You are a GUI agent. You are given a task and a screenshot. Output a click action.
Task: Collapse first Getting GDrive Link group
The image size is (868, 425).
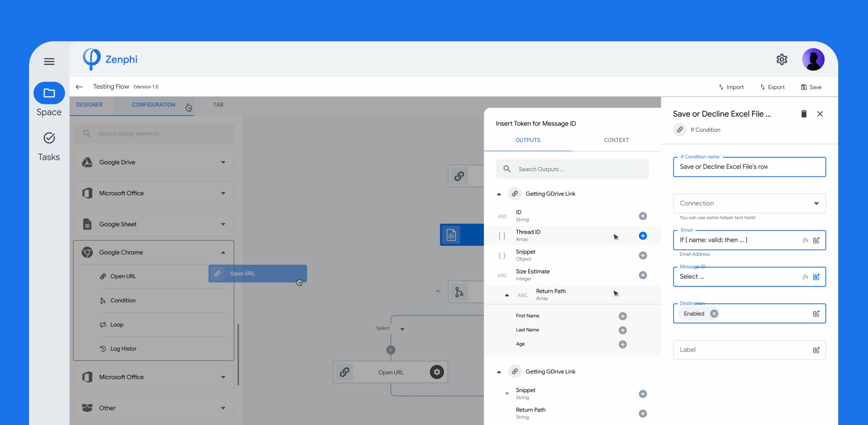[x=499, y=194]
